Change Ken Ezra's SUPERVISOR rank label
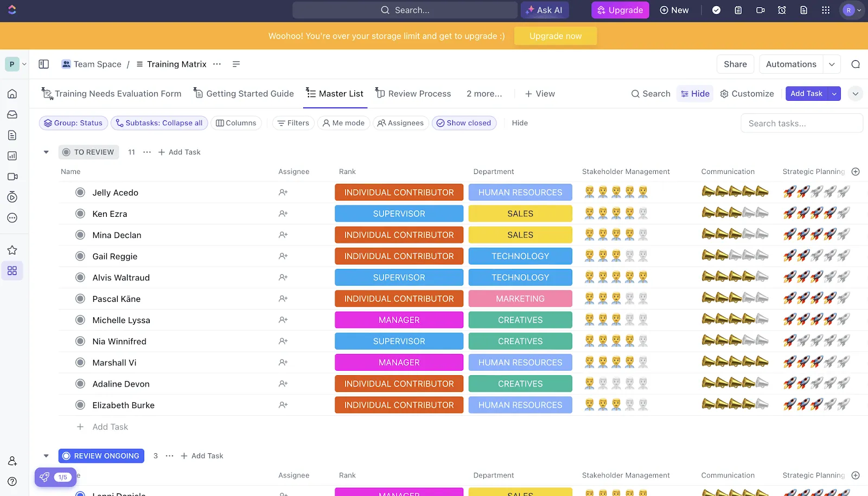This screenshot has width=868, height=496. click(x=399, y=214)
